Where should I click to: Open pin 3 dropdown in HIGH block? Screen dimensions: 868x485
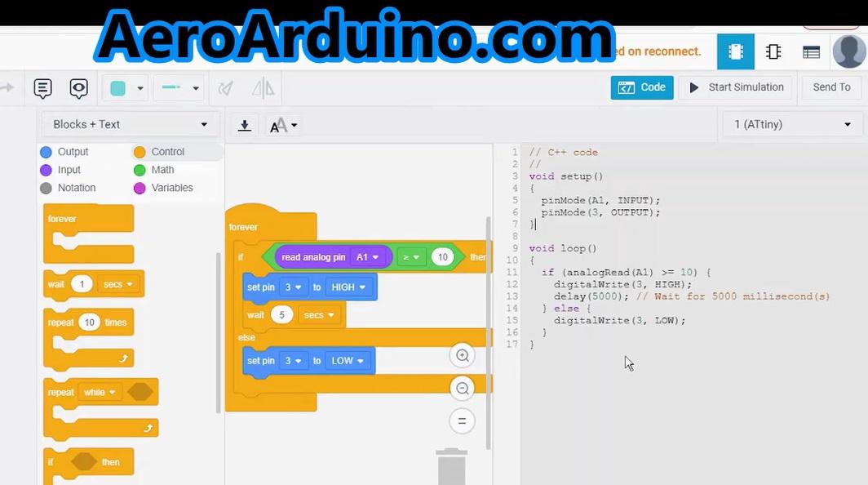click(293, 287)
